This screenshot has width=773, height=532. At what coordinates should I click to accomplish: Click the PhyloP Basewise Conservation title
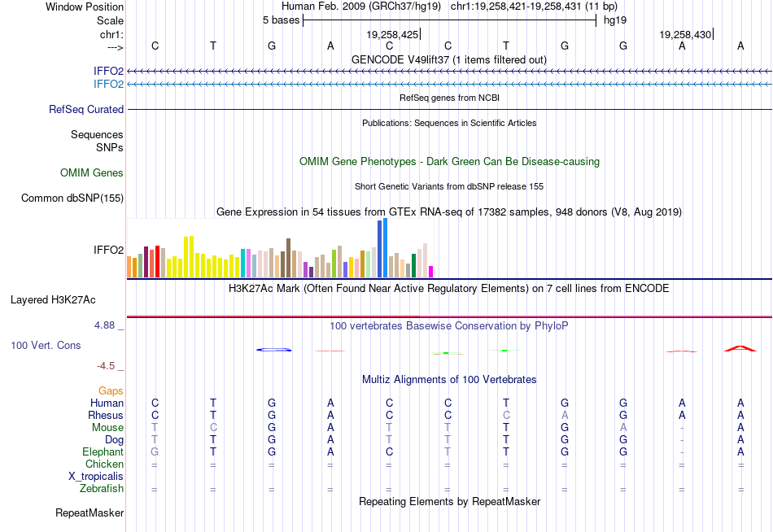pos(449,326)
